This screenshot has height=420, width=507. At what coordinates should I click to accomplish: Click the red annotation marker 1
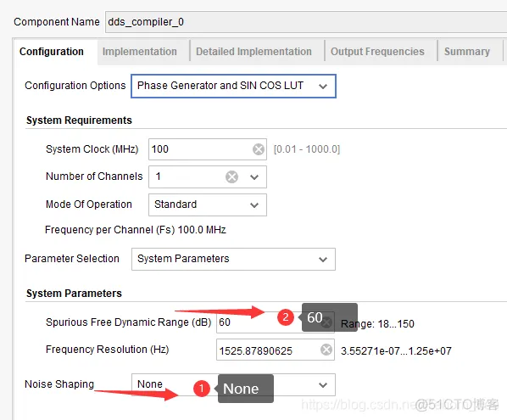[x=202, y=388]
